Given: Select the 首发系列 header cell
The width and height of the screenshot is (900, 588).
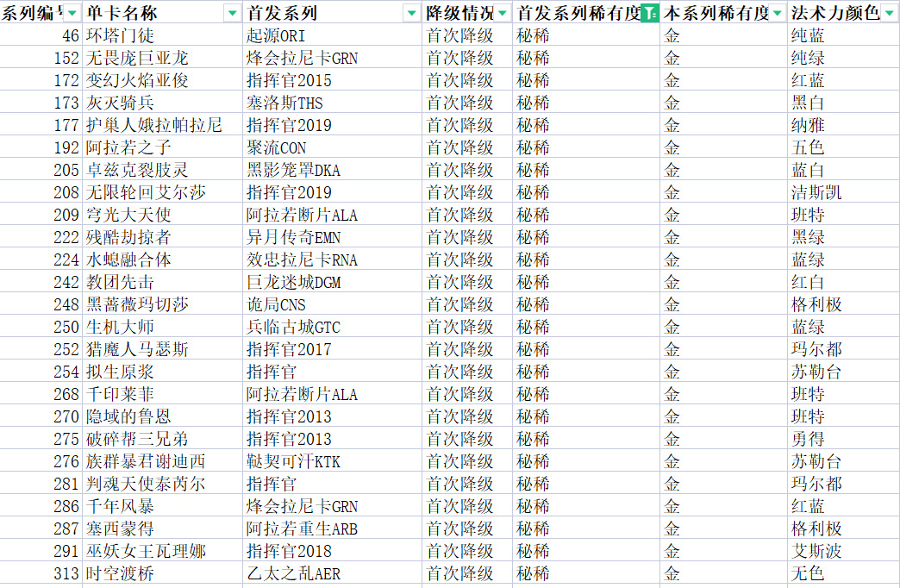Looking at the screenshot, I should [333, 13].
